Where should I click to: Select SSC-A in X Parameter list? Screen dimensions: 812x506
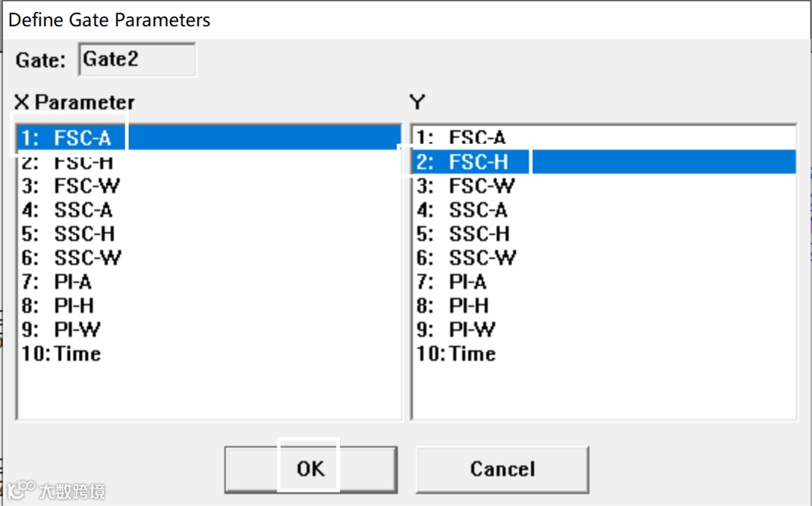pos(83,210)
